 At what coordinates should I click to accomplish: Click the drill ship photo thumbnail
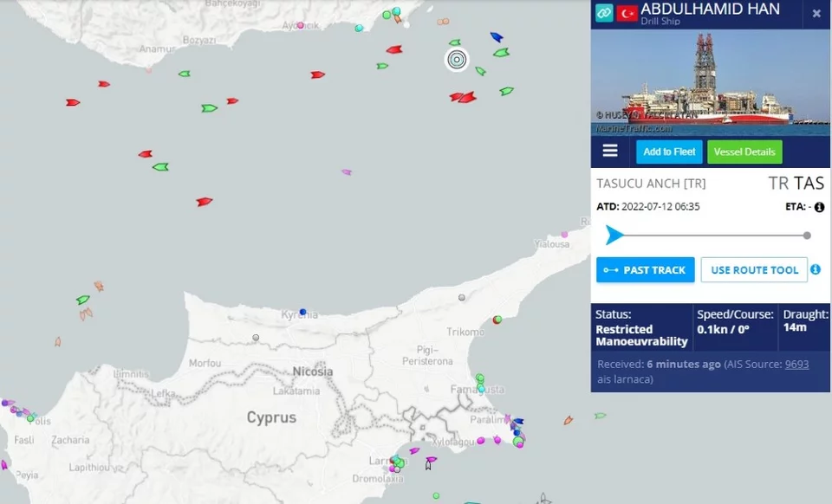711,82
